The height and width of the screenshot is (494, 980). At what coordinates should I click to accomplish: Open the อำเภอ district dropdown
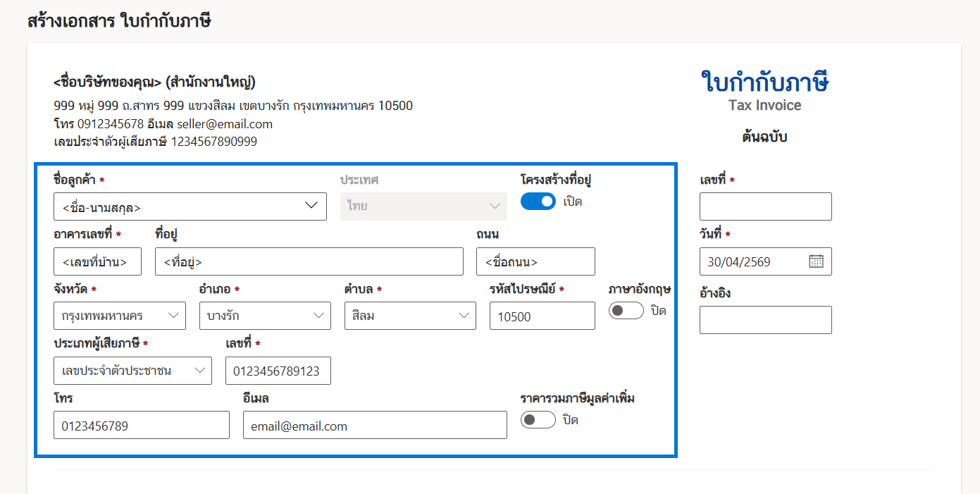265,316
